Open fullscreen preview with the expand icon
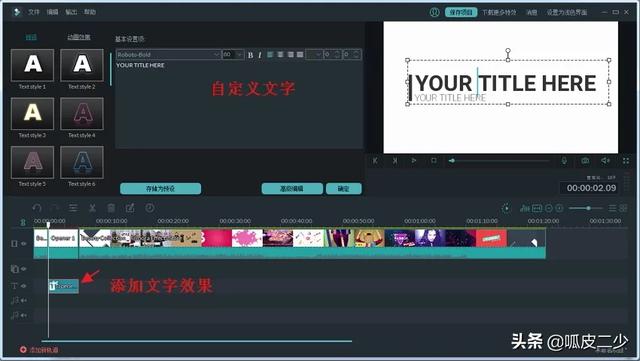Viewport: 640px width, 361px height. point(626,161)
